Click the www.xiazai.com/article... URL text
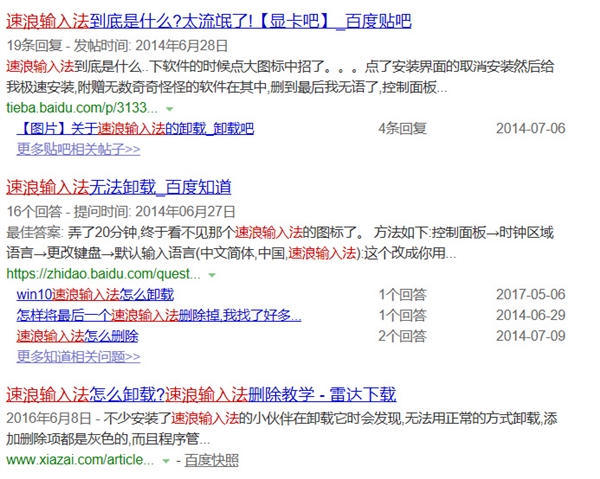Image resolution: width=600 pixels, height=479 pixels. (80, 459)
